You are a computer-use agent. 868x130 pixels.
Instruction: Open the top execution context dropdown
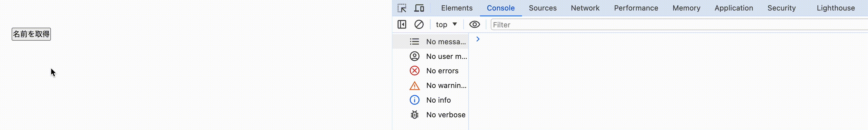tap(446, 25)
